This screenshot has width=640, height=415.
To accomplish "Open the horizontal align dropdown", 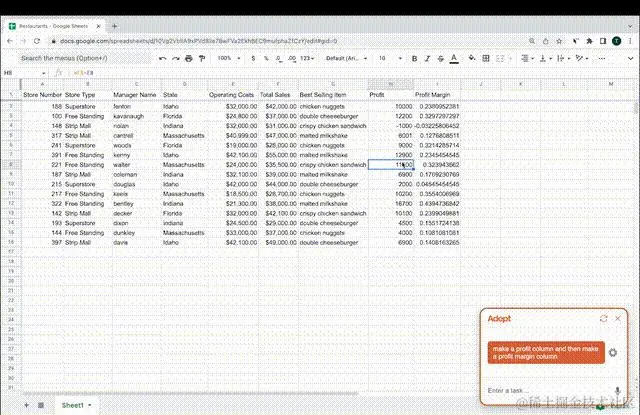I will click(x=528, y=58).
